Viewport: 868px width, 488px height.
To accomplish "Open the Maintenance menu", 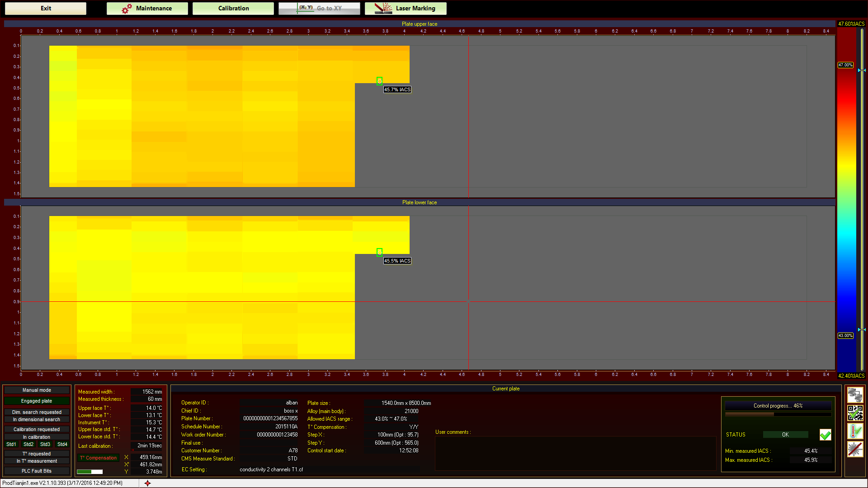I will click(x=147, y=8).
